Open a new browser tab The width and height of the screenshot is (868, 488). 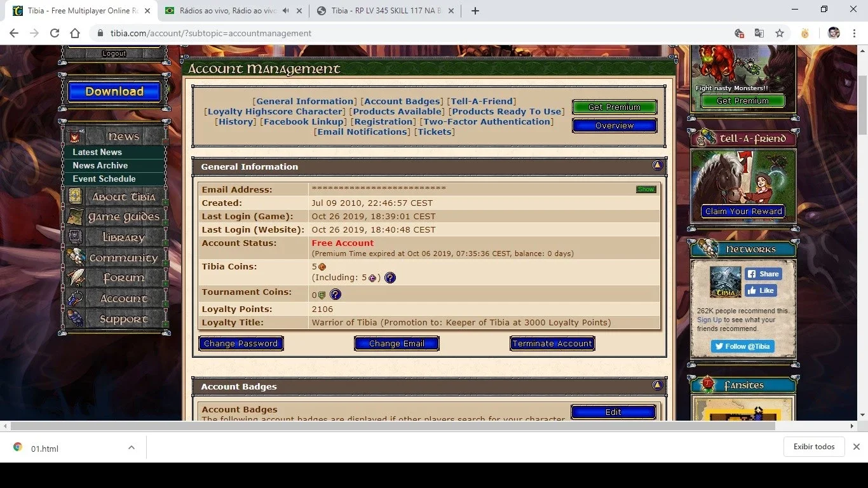pos(475,11)
